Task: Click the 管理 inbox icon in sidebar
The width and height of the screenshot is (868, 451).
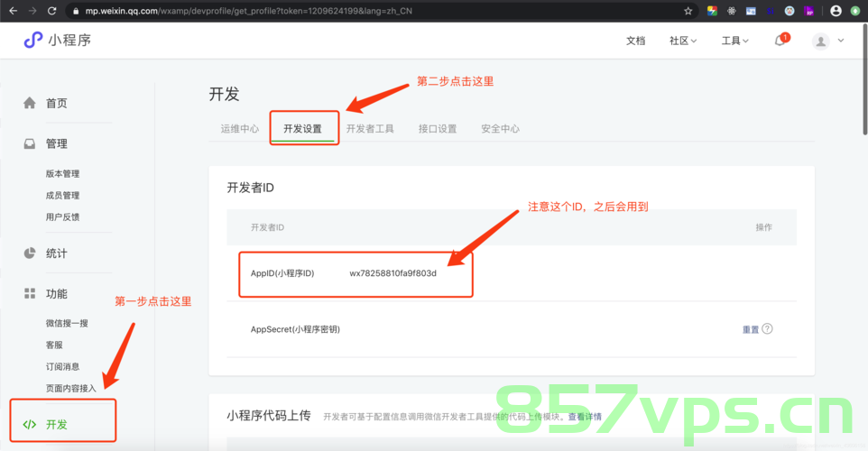Action: point(30,144)
